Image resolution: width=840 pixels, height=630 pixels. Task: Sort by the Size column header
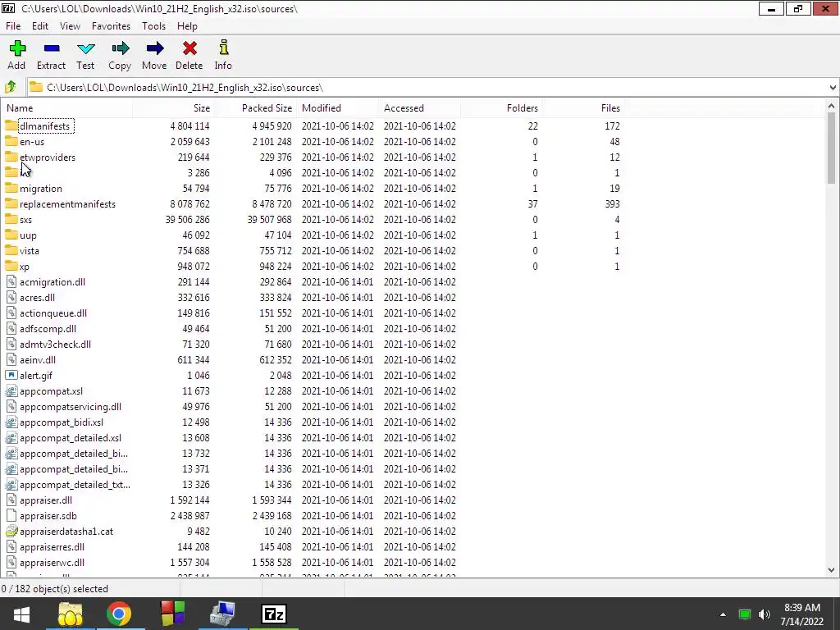click(174, 107)
